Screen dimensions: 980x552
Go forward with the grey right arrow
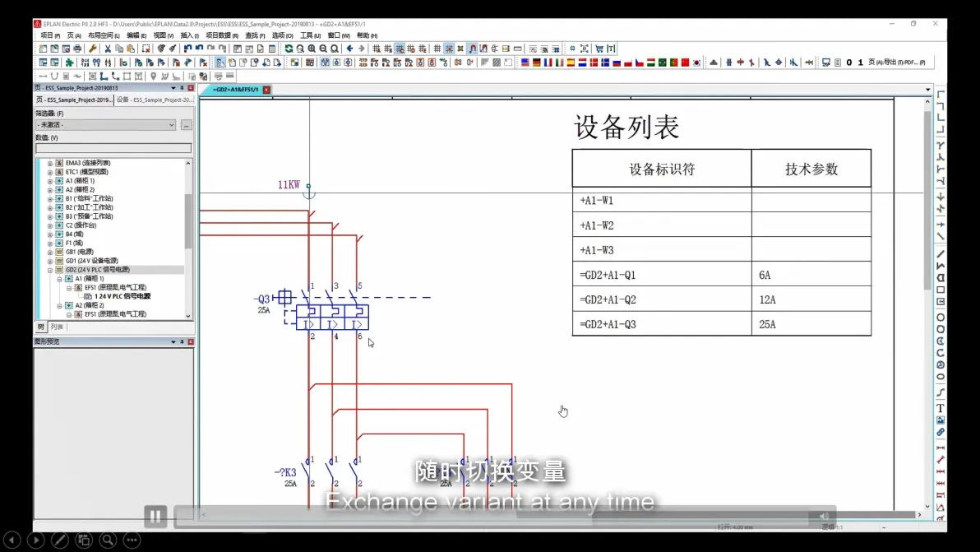pyautogui.click(x=361, y=49)
